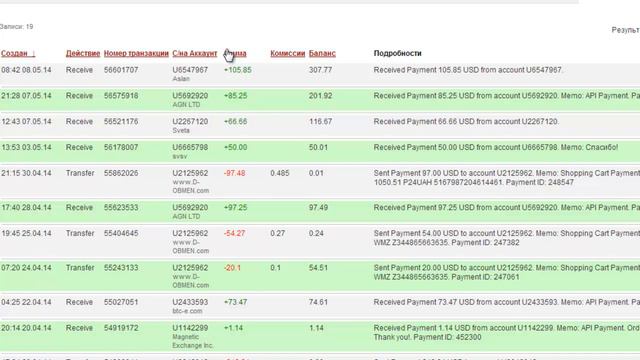Sort table by Создан column header
Screen dimensions: 640x360
point(18,53)
